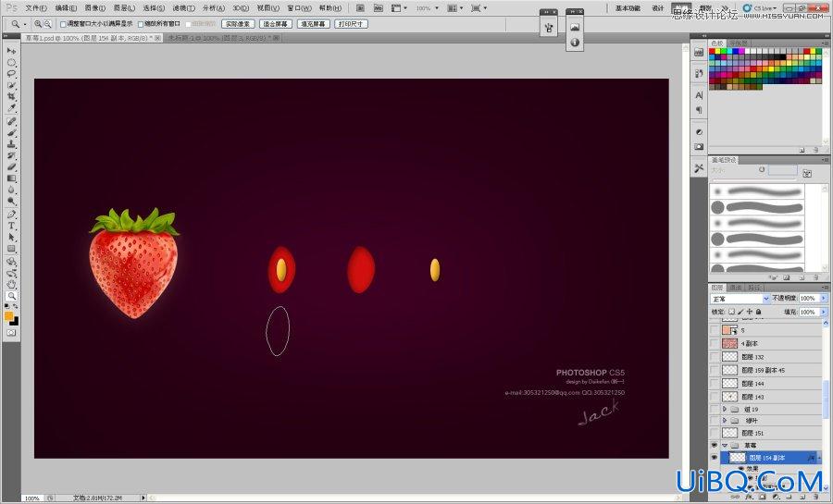This screenshot has height=504, width=833.
Task: Switch to 基本功能 workspace
Action: pos(628,8)
